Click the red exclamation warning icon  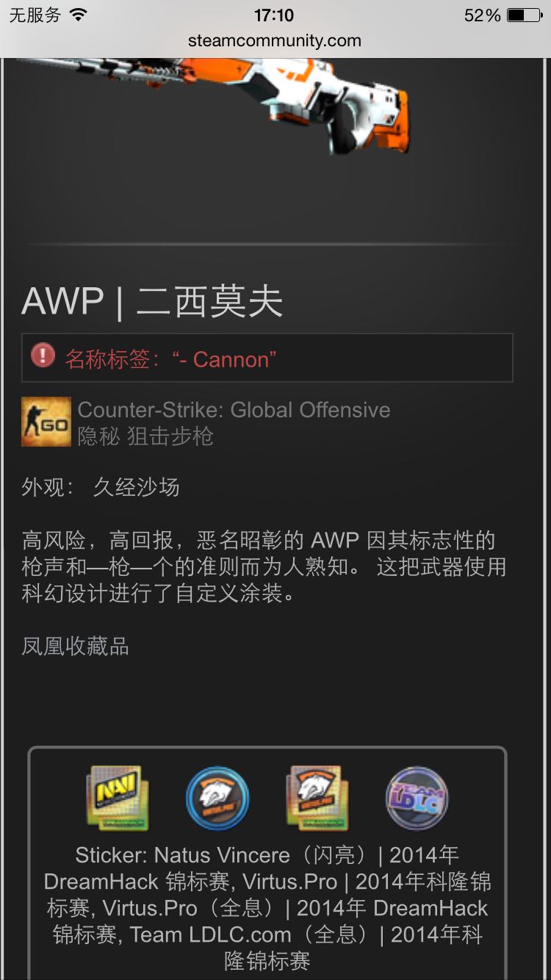43,356
